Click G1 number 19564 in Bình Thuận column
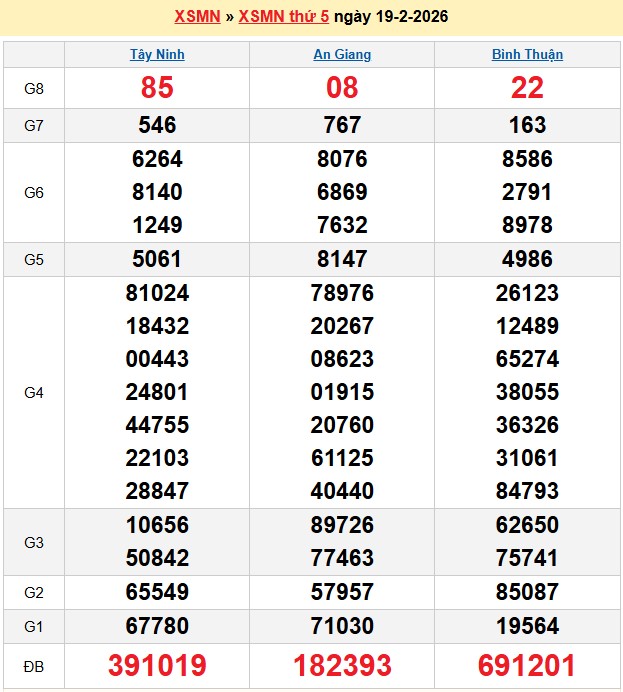Screen dimensions: 623x692 click(527, 627)
